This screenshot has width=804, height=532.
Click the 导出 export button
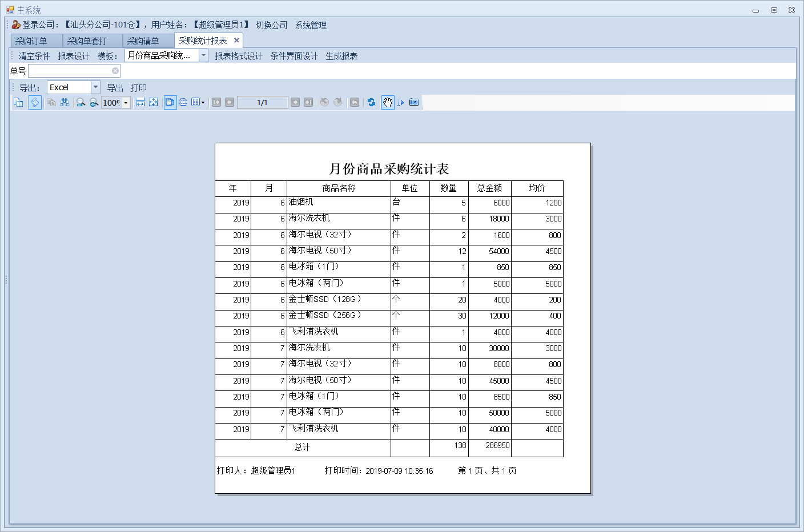tap(115, 88)
